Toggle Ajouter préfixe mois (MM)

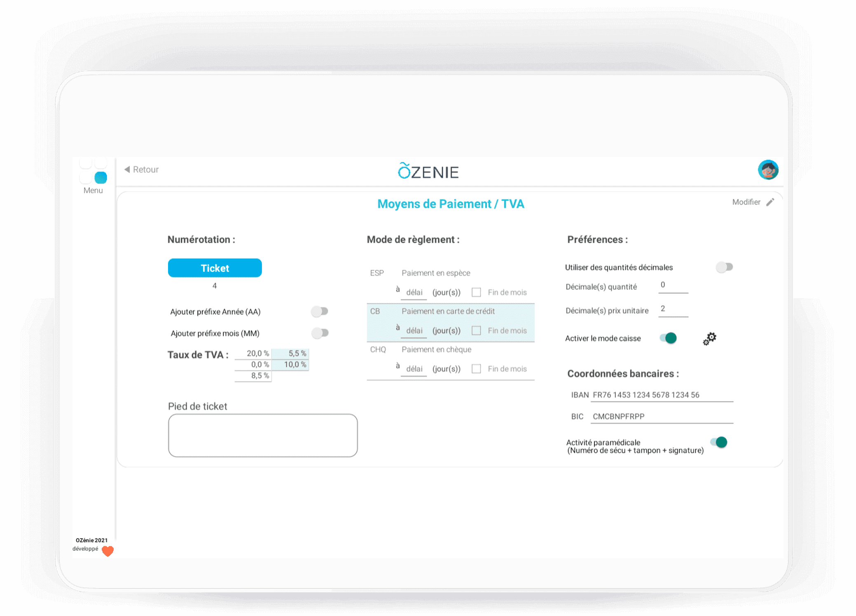[320, 333]
